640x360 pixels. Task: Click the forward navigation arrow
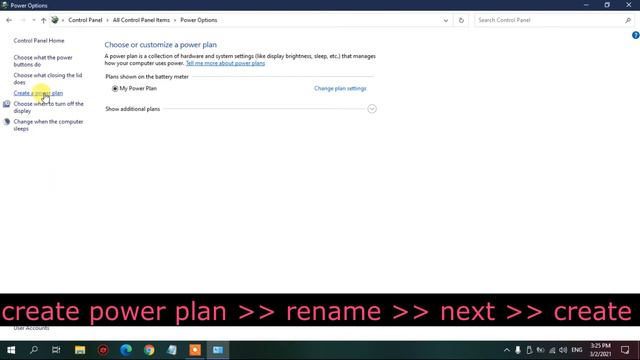tap(23, 20)
